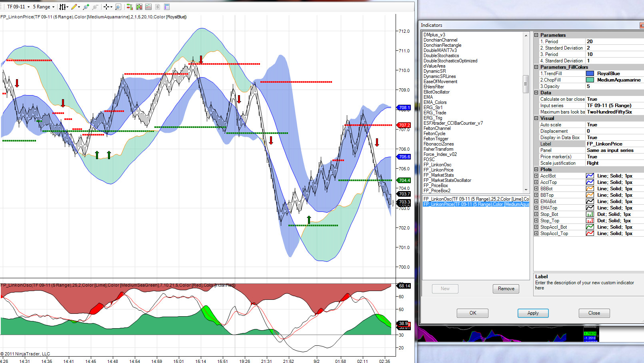Click the Apply button
This screenshot has width=644, height=363.
pos(533,313)
